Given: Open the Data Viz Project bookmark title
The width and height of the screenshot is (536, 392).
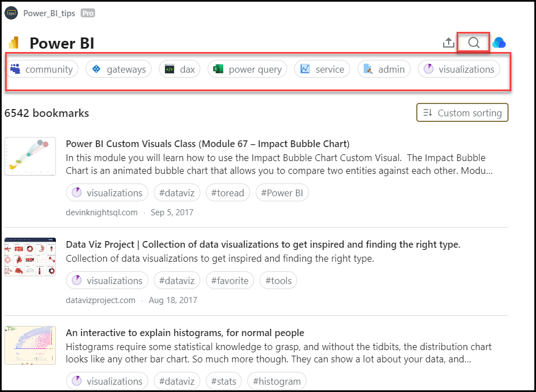Looking at the screenshot, I should coord(263,244).
